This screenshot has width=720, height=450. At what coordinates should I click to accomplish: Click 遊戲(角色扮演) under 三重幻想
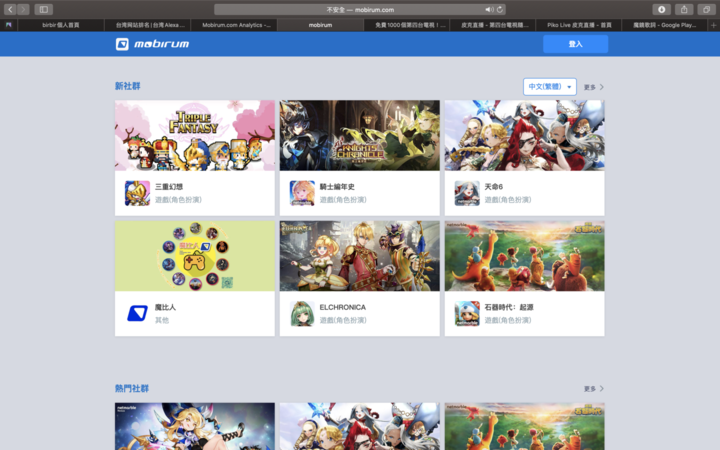click(x=178, y=200)
